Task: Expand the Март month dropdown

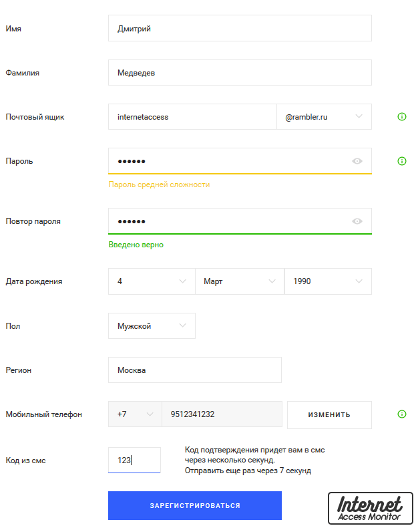Action: pos(239,281)
